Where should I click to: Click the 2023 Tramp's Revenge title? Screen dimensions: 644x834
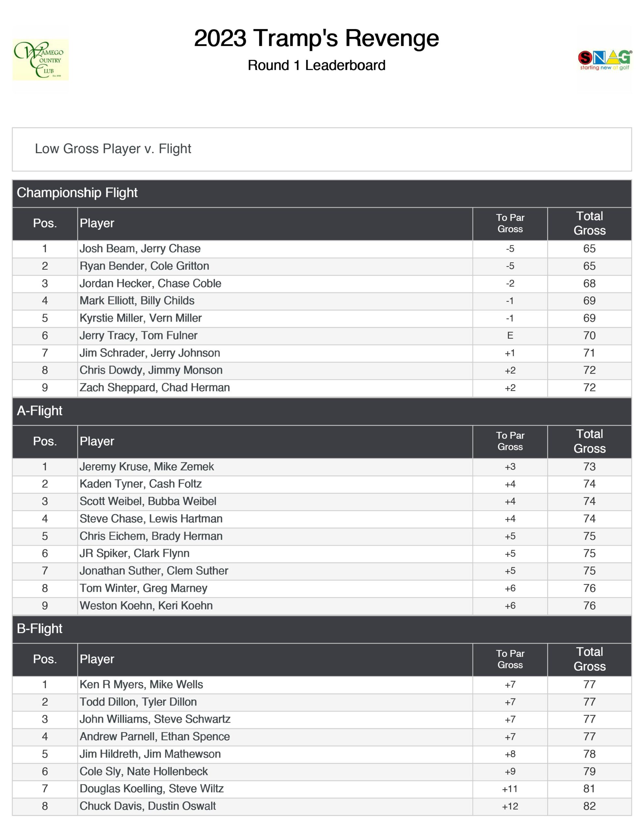[316, 38]
